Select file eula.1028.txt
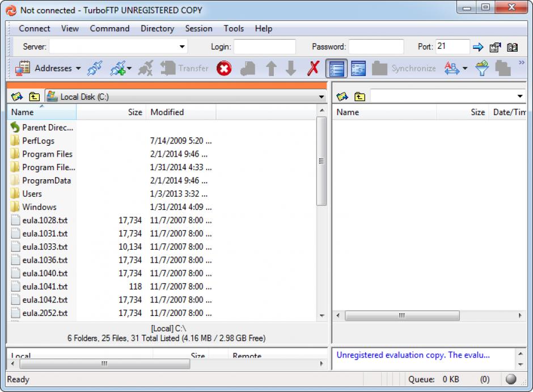Viewport: 533px width, 392px height. click(40, 220)
